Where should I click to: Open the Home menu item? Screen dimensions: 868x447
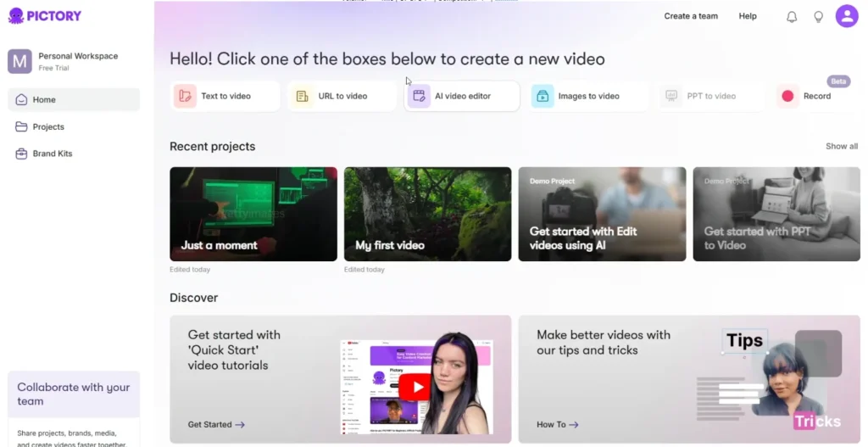coord(74,100)
